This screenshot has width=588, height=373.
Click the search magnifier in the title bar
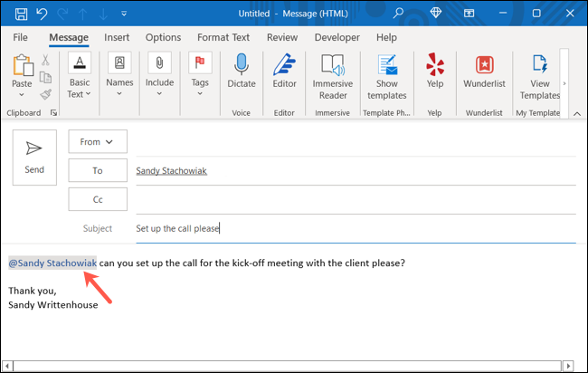[x=398, y=14]
